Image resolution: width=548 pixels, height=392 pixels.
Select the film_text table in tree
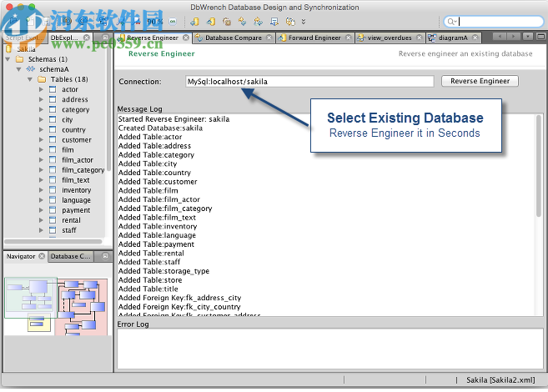(x=76, y=180)
